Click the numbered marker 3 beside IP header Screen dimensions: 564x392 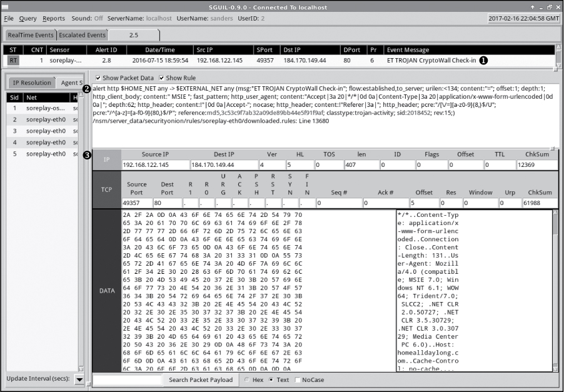coord(87,155)
